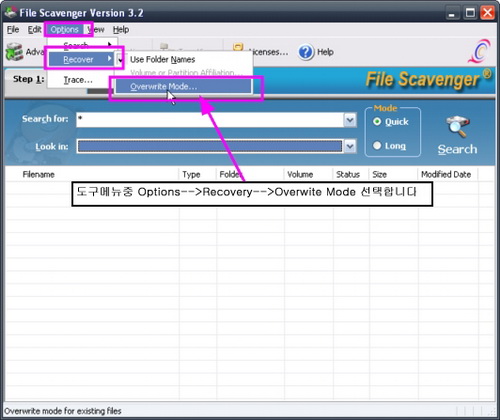Image resolution: width=500 pixels, height=420 pixels.
Task: Sort by Modified Date column header
Action: pyautogui.click(x=446, y=174)
